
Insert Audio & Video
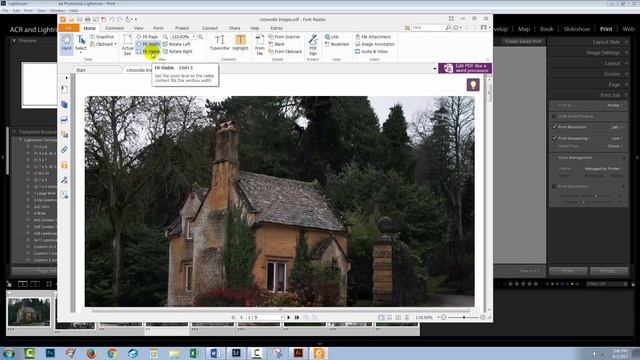371,51
